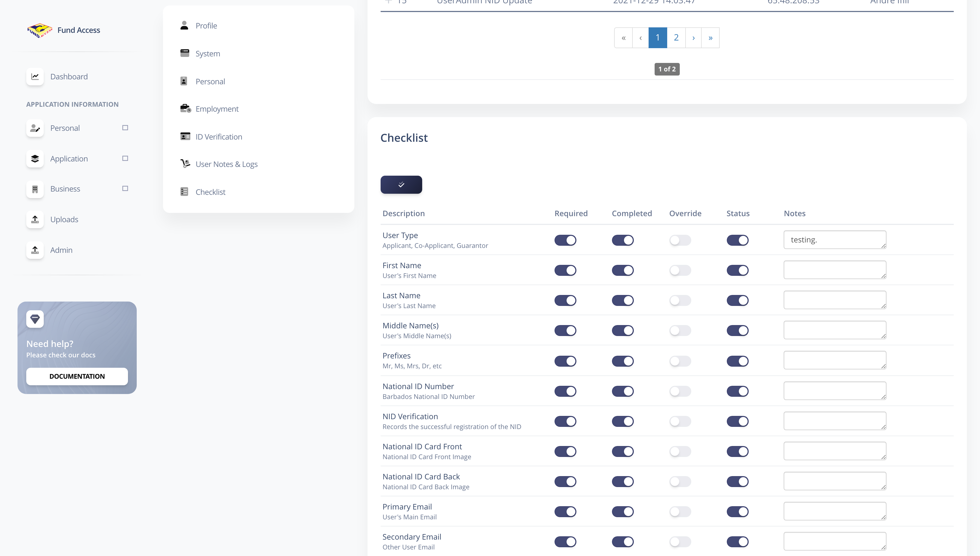Click the Admin upload icon in sidebar

click(x=35, y=250)
